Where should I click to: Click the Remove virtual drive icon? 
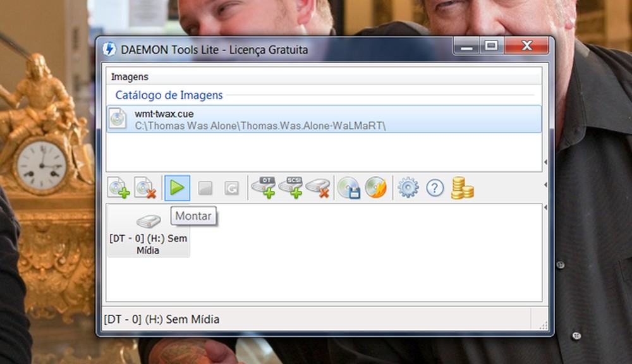tap(319, 188)
